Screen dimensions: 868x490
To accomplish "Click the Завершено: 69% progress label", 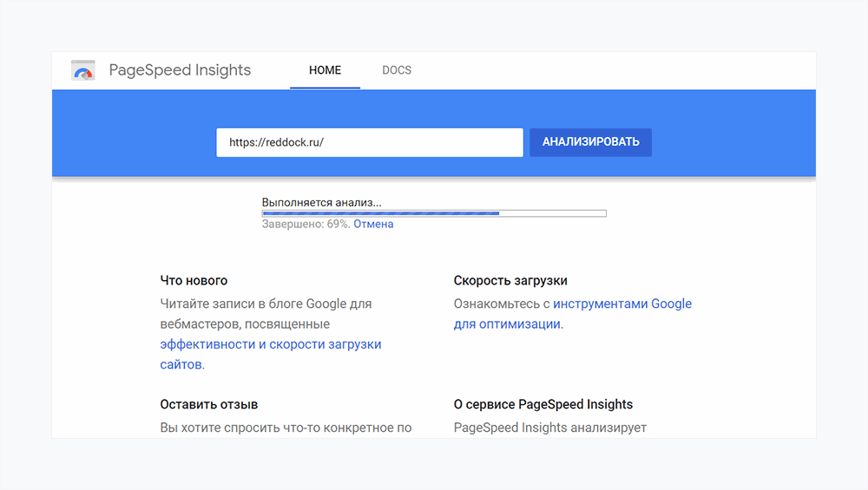I will click(x=306, y=225).
